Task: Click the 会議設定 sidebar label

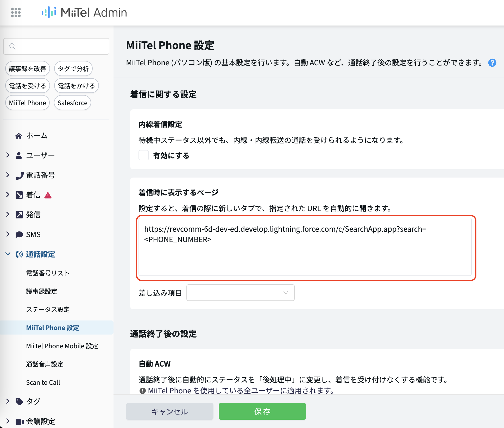Action: click(41, 421)
